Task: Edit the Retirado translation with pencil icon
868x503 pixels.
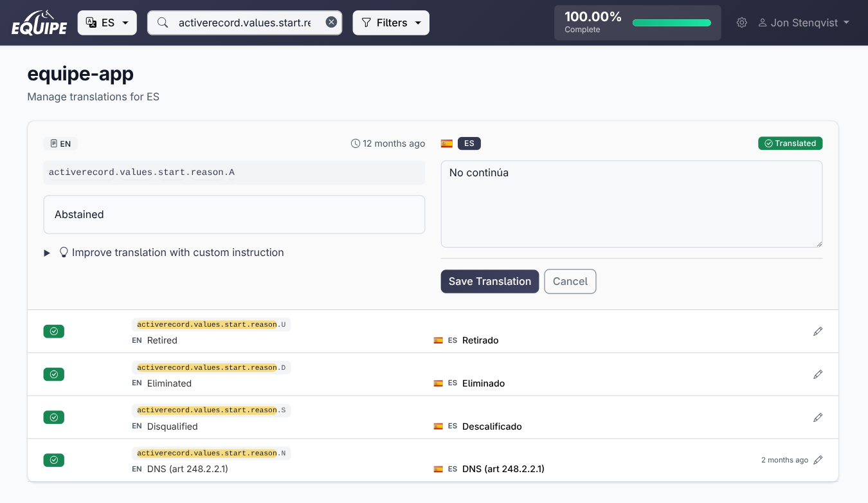Action: pyautogui.click(x=818, y=331)
